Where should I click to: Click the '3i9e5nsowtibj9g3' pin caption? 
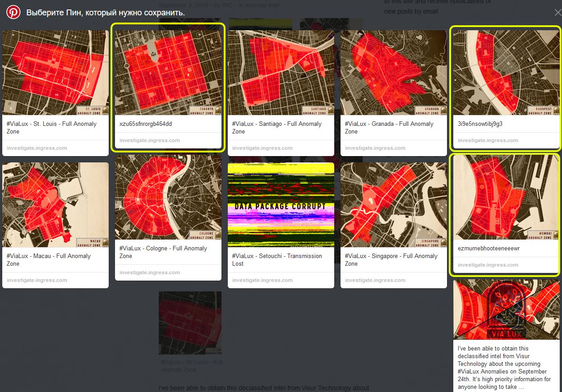click(480, 124)
